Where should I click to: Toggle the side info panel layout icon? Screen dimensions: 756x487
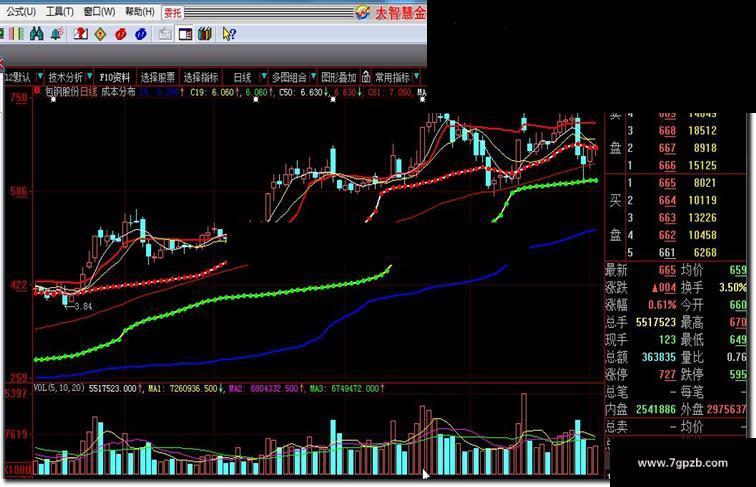[185, 34]
